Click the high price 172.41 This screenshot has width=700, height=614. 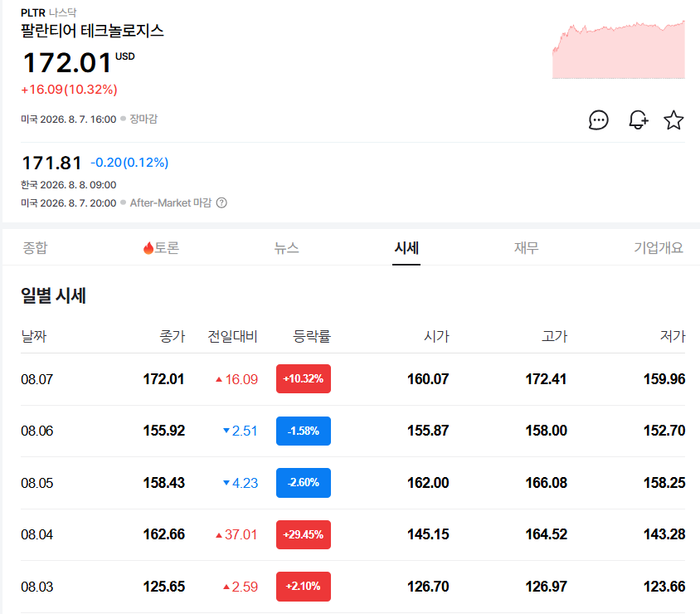[546, 379]
